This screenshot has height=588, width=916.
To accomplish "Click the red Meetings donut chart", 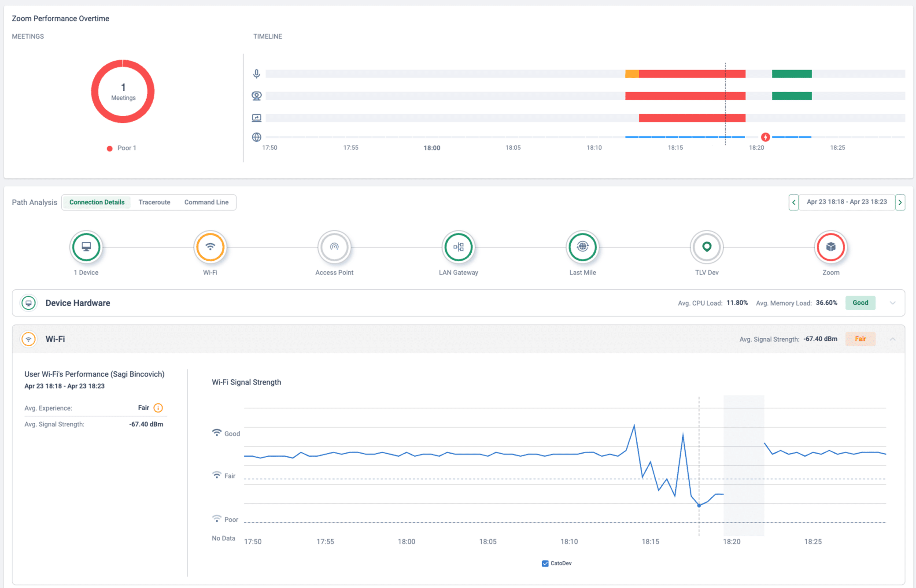I will (x=123, y=91).
